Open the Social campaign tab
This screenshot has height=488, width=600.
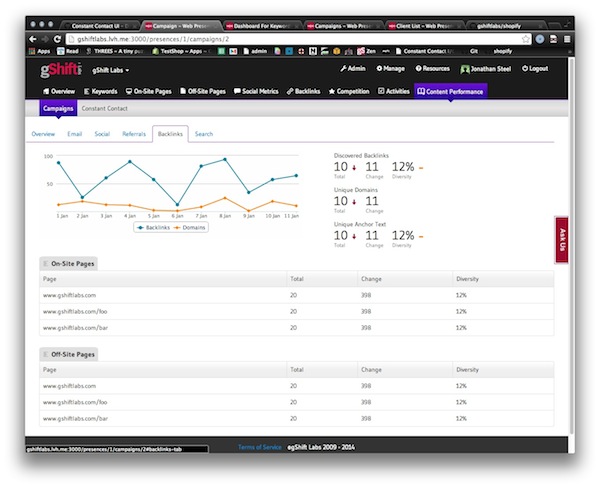click(102, 134)
